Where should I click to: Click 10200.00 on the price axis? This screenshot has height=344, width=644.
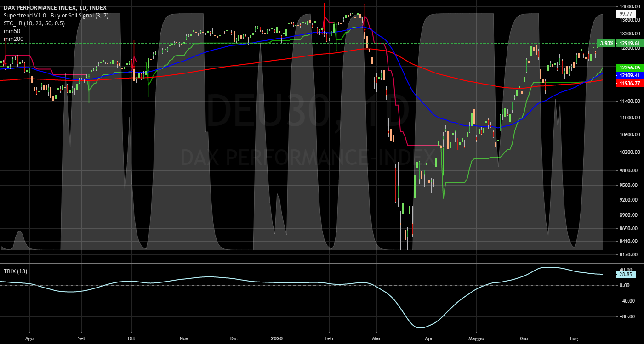[x=630, y=152]
